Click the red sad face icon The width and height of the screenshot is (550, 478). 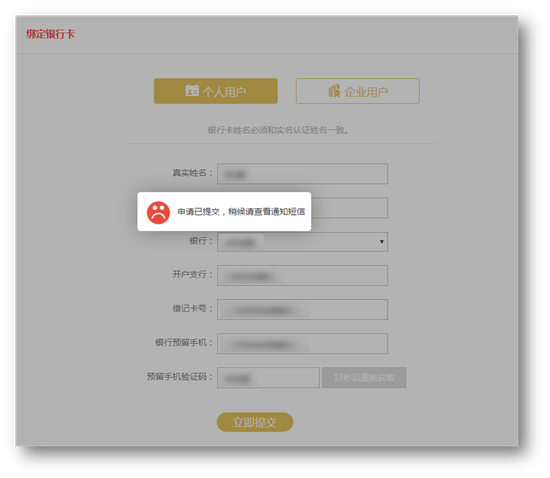click(x=158, y=212)
